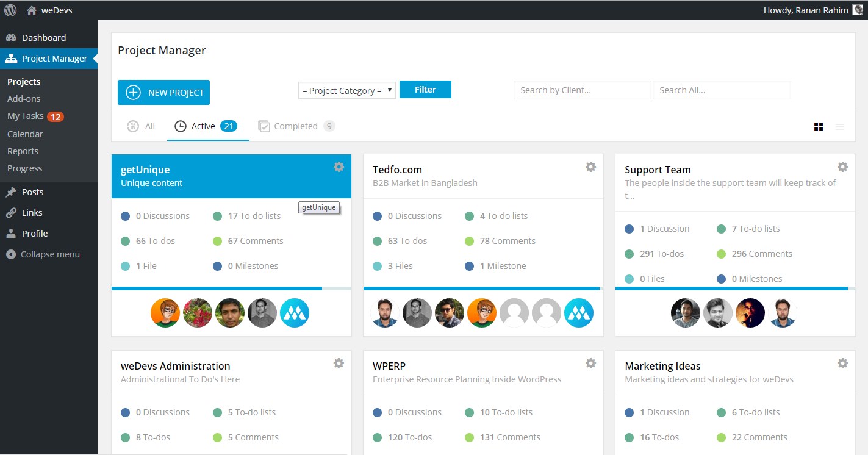Screen dimensions: 868x455
Task: Click the NEW PROJECT button
Action: 163,93
